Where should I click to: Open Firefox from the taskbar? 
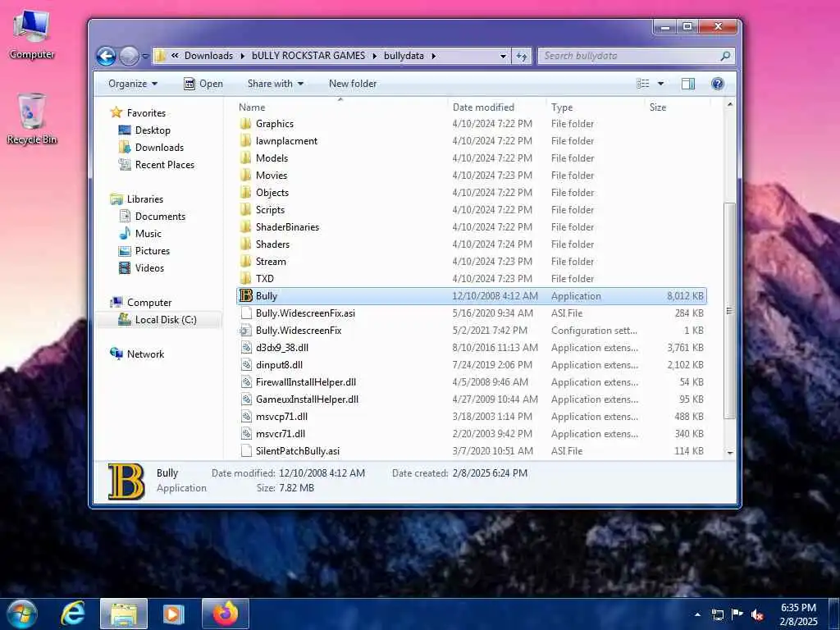[226, 614]
